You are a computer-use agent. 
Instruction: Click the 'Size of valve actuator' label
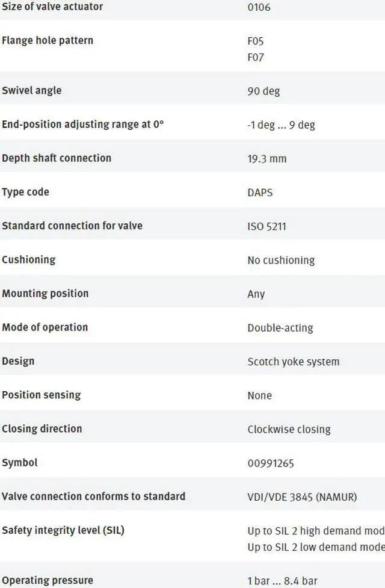click(x=52, y=7)
